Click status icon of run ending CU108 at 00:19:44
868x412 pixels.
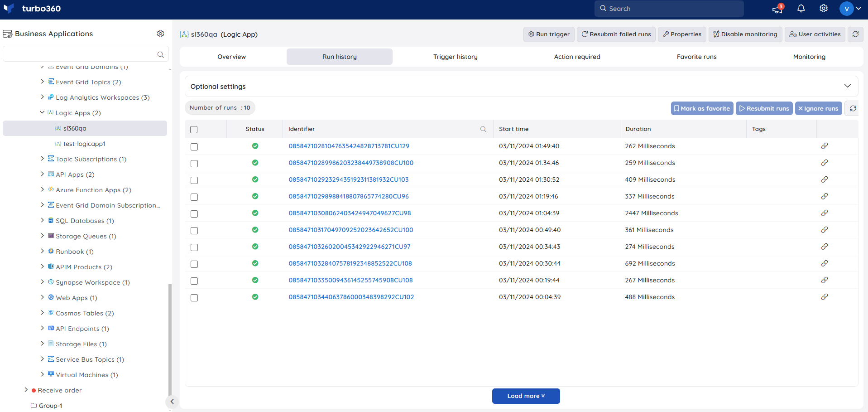tap(255, 280)
